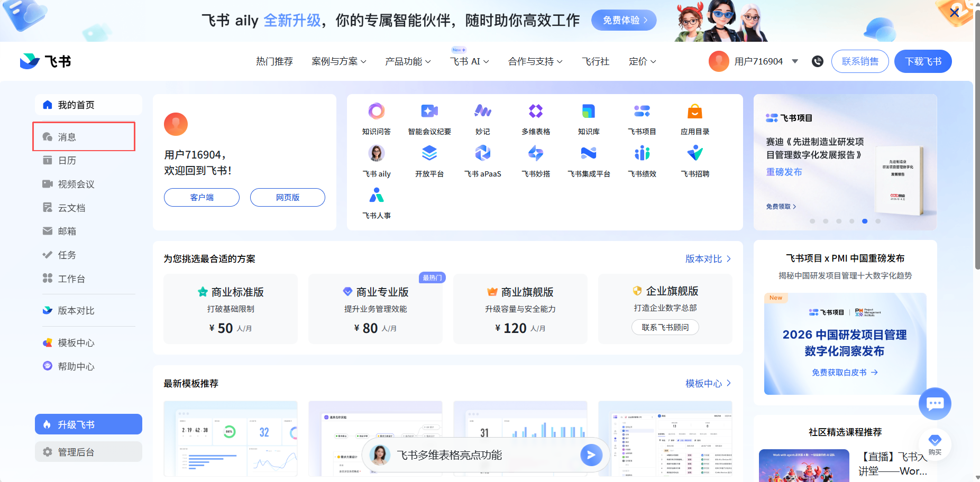Open 模板中心 in the sidebar
980x482 pixels.
(x=88, y=342)
